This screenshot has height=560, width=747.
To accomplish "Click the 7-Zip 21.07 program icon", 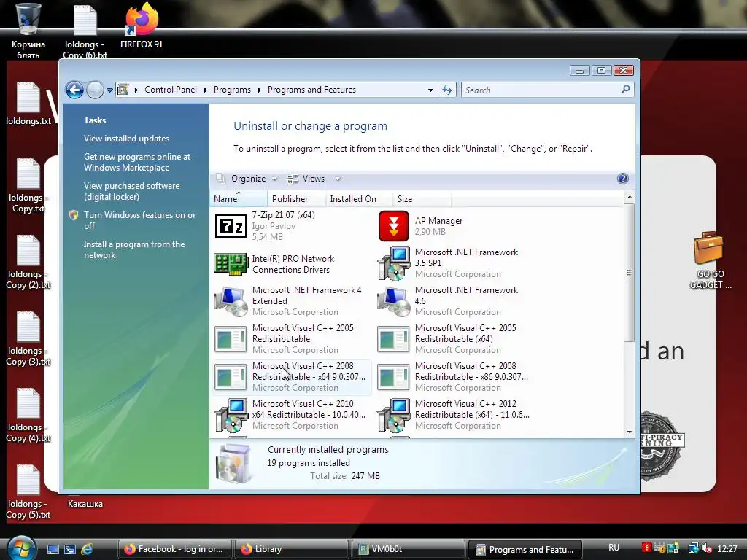I will pyautogui.click(x=231, y=226).
